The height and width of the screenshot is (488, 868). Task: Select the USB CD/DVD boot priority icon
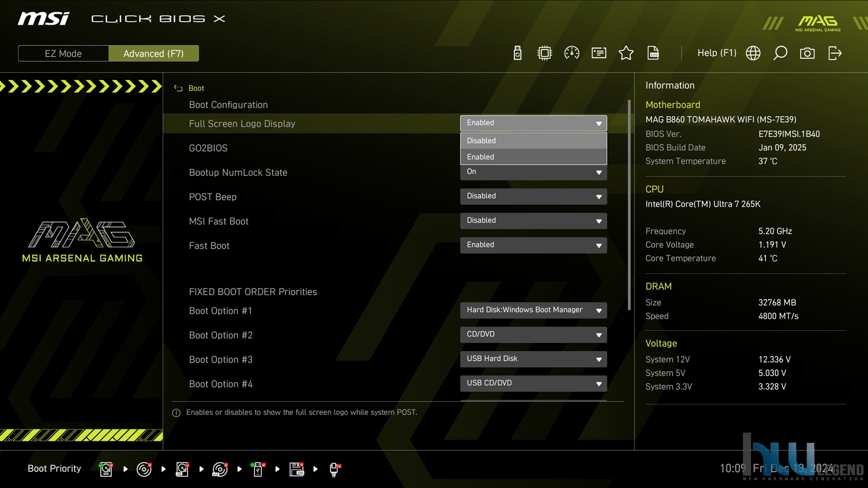(x=220, y=469)
